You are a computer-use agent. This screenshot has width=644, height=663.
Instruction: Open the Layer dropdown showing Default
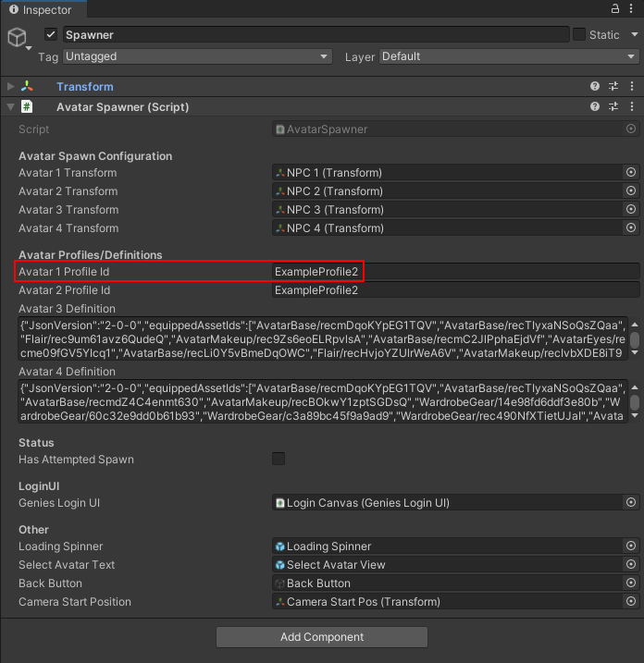[x=508, y=56]
